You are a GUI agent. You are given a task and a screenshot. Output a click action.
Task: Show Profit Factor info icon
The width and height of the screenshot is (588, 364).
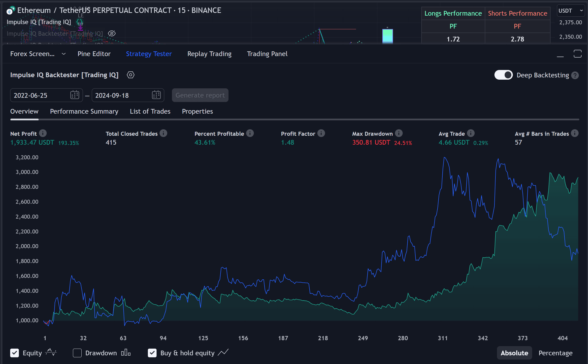point(321,133)
